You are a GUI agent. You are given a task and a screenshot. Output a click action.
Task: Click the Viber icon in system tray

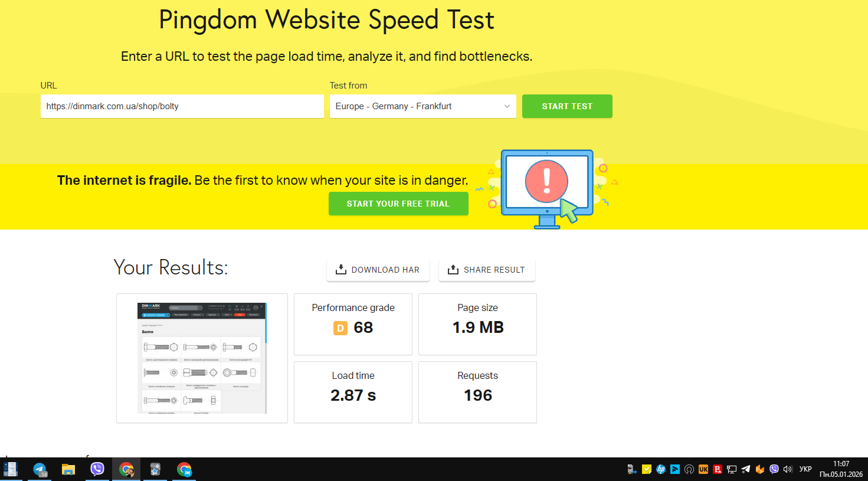774,469
